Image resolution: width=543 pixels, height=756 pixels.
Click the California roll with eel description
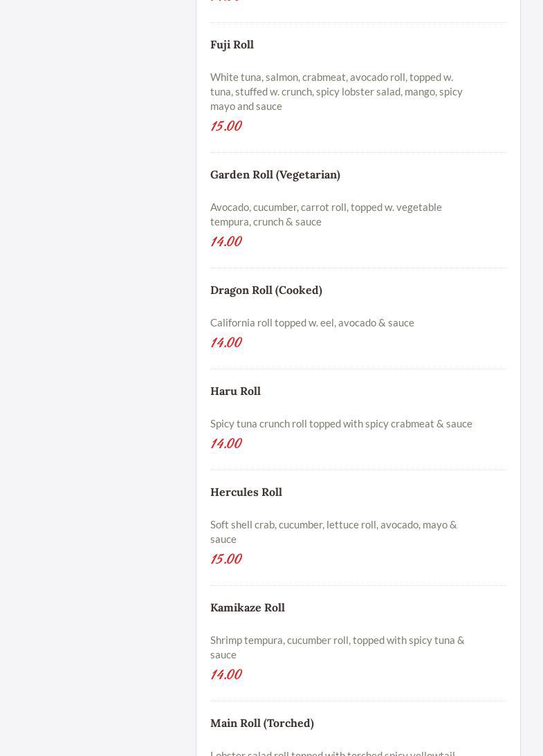(x=312, y=322)
